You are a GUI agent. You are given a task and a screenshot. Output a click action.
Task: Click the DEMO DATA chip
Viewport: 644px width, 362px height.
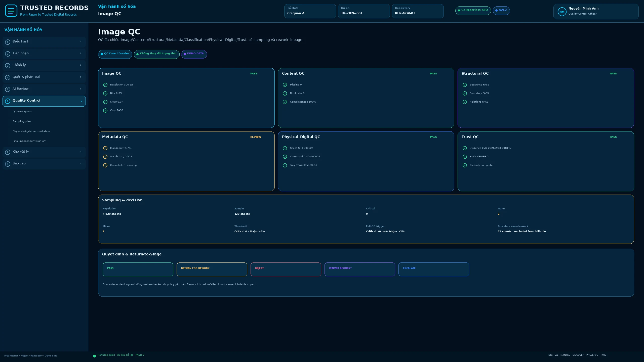click(x=194, y=54)
